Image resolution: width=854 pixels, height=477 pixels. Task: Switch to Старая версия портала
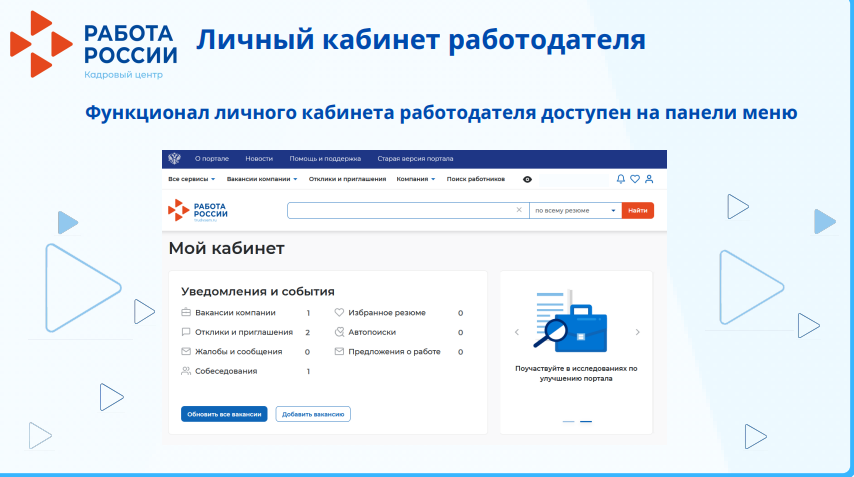click(x=415, y=158)
